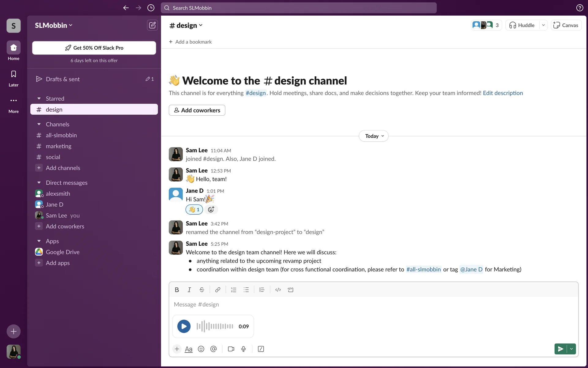Click the Message #design input field

[x=337, y=305]
